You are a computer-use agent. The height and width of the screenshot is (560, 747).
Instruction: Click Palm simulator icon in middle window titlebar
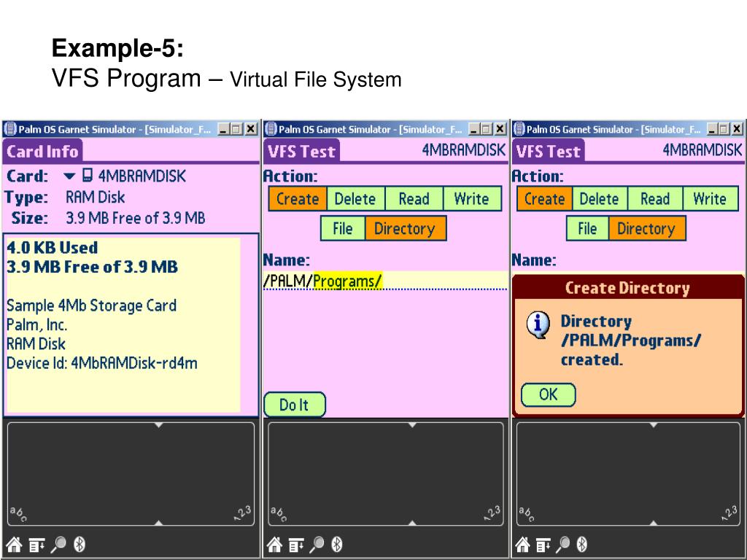coord(271,128)
